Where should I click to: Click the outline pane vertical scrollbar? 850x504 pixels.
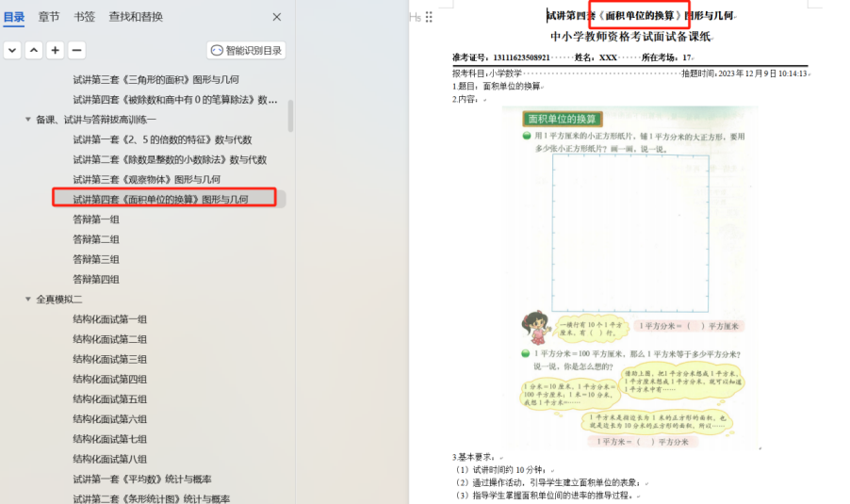click(x=290, y=113)
